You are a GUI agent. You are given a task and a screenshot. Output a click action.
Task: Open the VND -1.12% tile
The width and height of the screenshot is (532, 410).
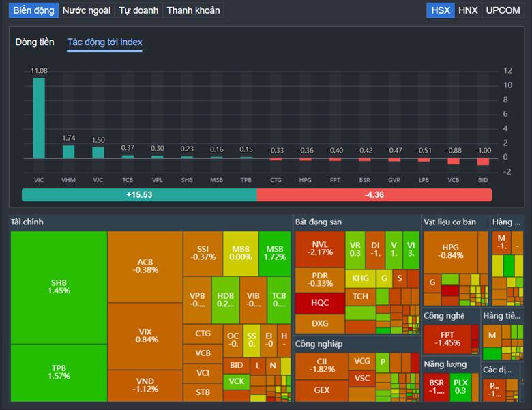(x=145, y=385)
